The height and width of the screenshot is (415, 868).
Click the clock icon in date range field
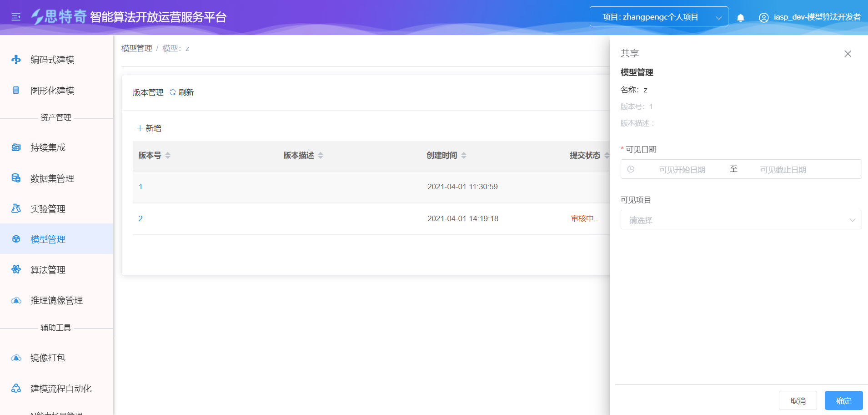pos(631,169)
